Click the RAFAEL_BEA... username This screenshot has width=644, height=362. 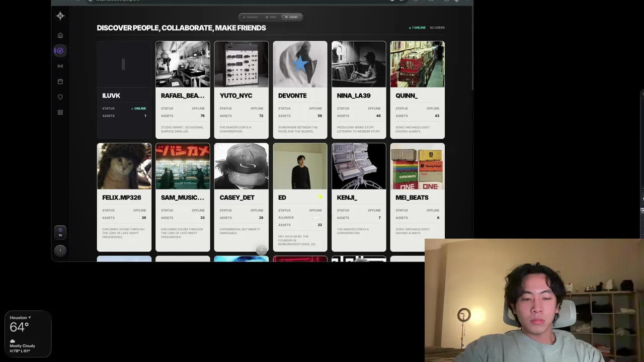183,96
